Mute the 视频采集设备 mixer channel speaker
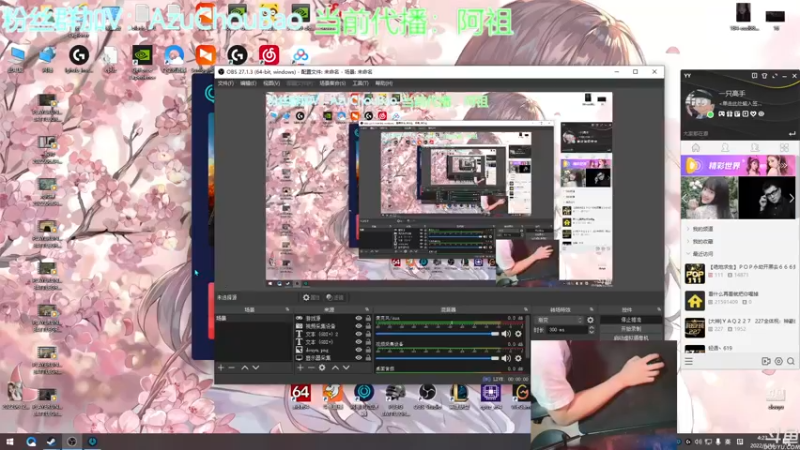The image size is (800, 450). point(506,358)
